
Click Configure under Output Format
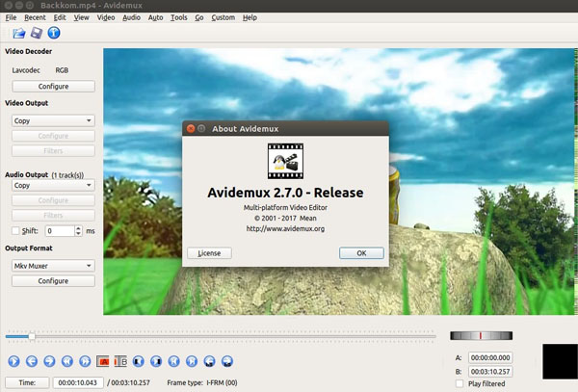(53, 280)
